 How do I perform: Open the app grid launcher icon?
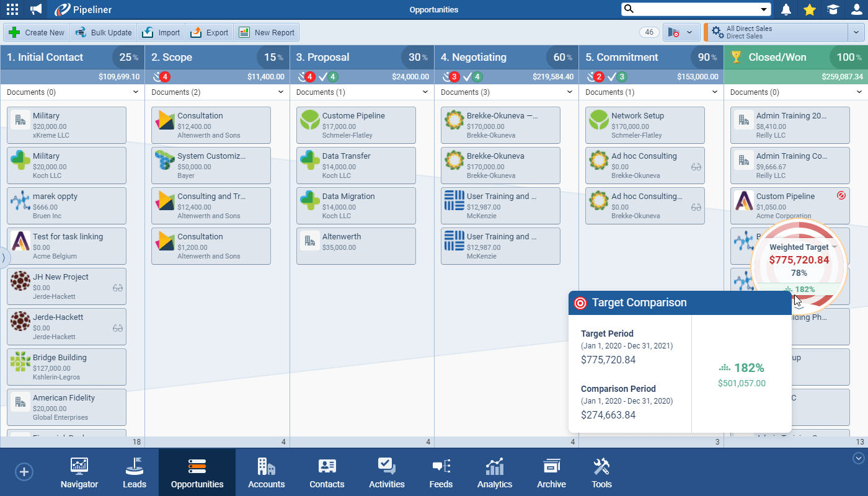click(12, 9)
